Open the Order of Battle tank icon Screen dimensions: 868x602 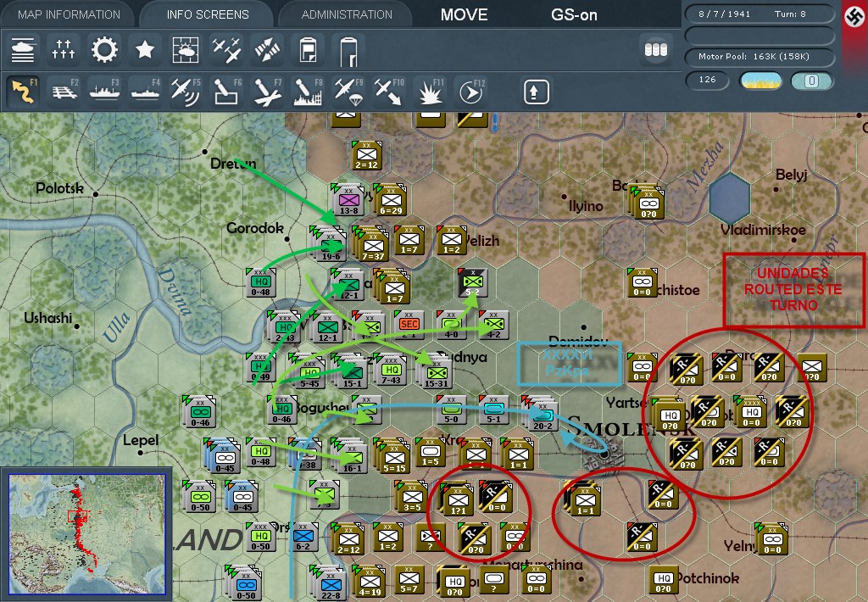pyautogui.click(x=23, y=50)
